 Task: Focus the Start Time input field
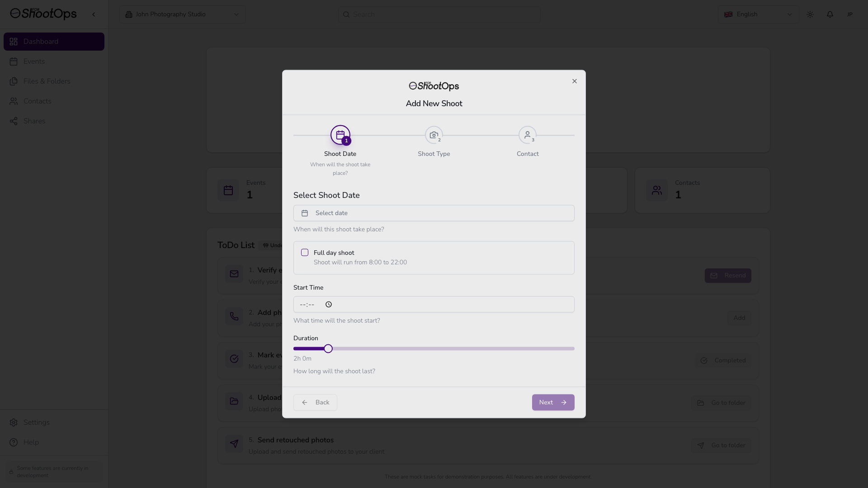(434, 305)
